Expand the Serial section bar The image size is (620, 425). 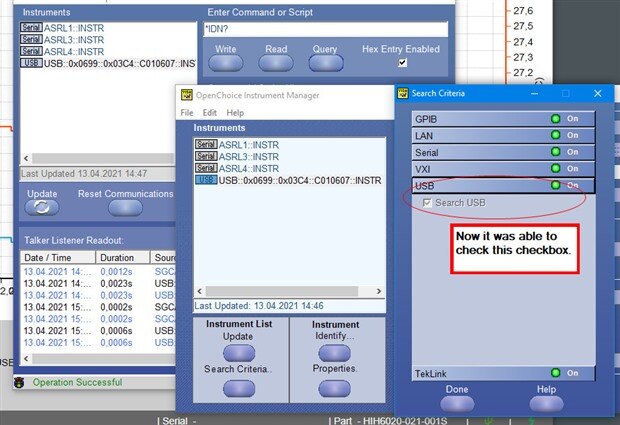[503, 152]
